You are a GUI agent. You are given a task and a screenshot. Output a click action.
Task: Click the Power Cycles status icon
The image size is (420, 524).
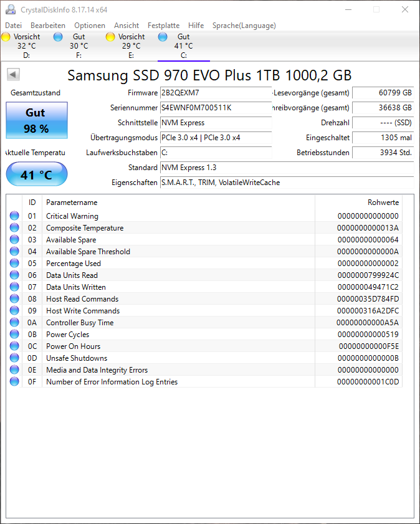(14, 334)
